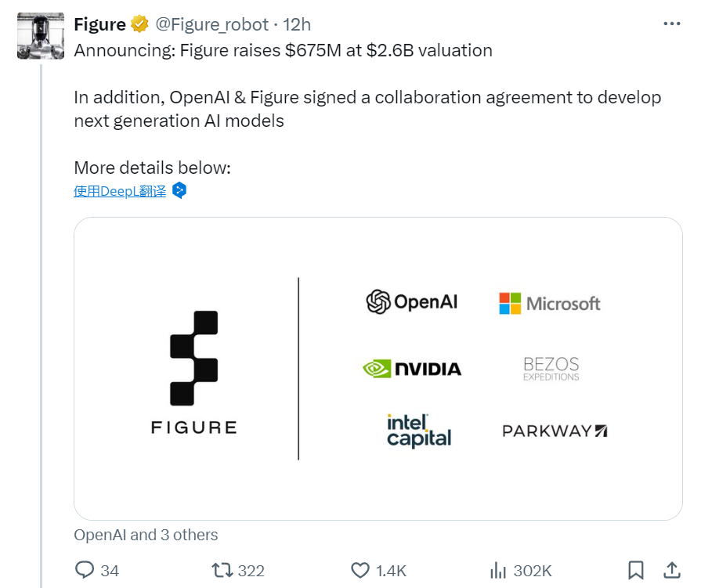Click the Figure display name
The image size is (701, 588).
click(x=99, y=24)
